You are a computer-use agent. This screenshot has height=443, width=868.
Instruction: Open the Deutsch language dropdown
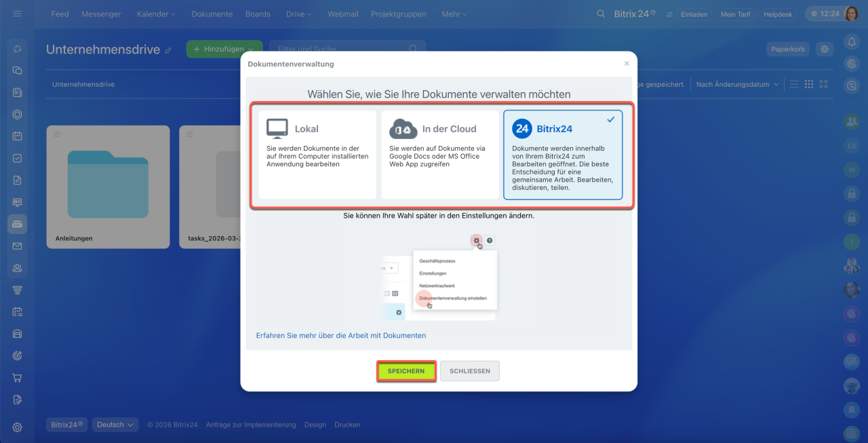[x=115, y=425]
